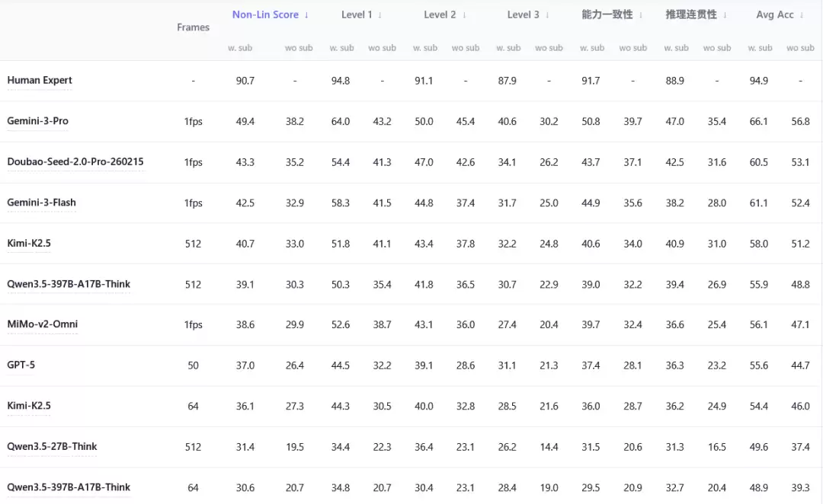Select MiMo-v2-Omni Level 1 value 52.6
This screenshot has width=823, height=504.
[341, 324]
